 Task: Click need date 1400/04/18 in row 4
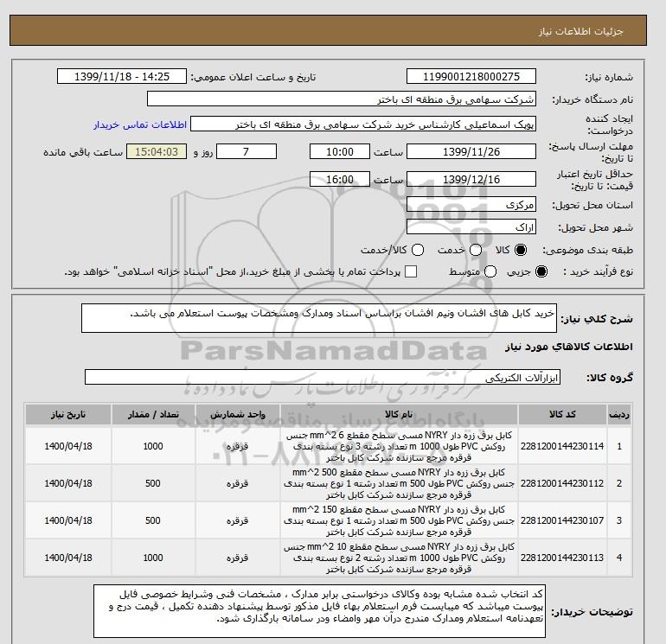click(x=68, y=558)
